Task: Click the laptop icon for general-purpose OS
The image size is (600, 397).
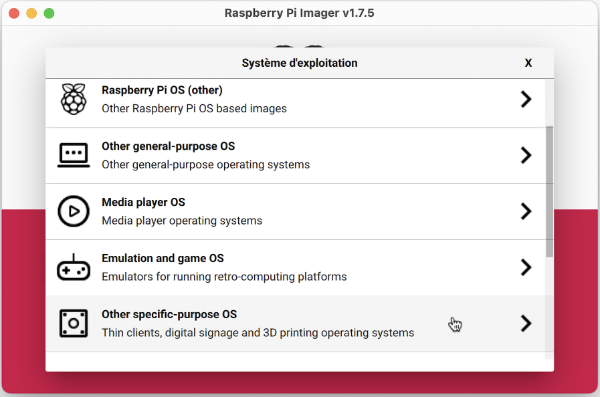Action: click(x=73, y=155)
